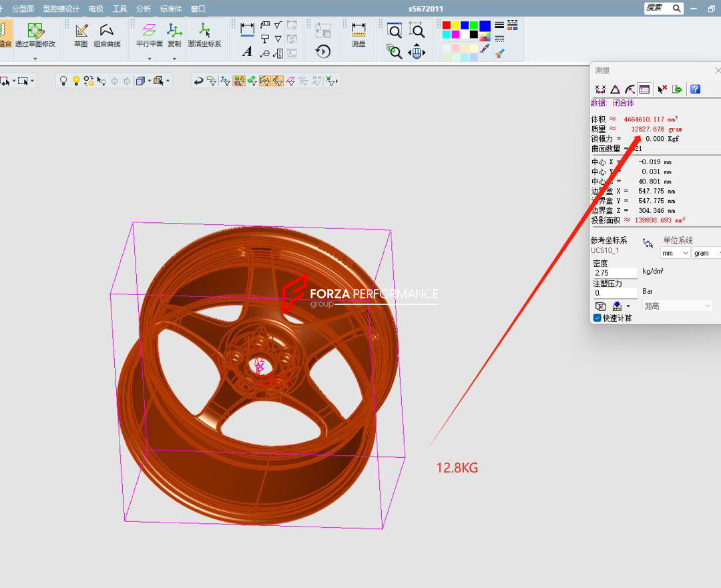
Task: Click the text annotation 'A' icon
Action: click(x=247, y=52)
